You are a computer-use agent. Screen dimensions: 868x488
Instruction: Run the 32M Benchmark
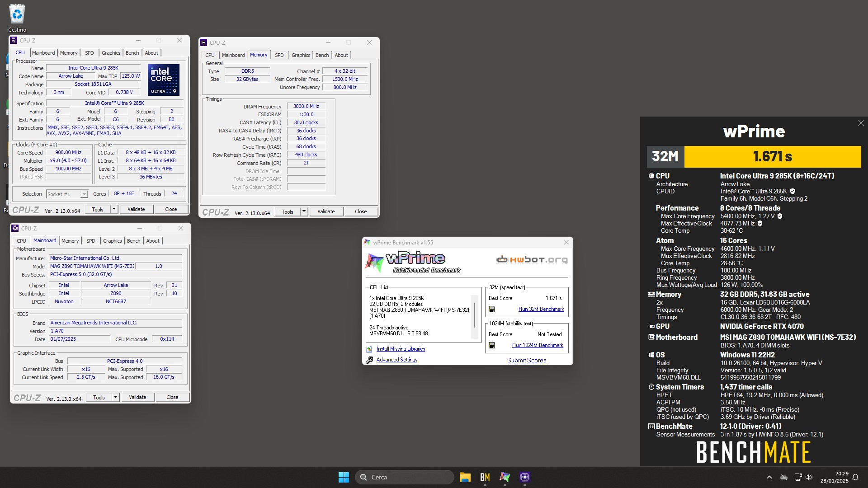pyautogui.click(x=541, y=310)
